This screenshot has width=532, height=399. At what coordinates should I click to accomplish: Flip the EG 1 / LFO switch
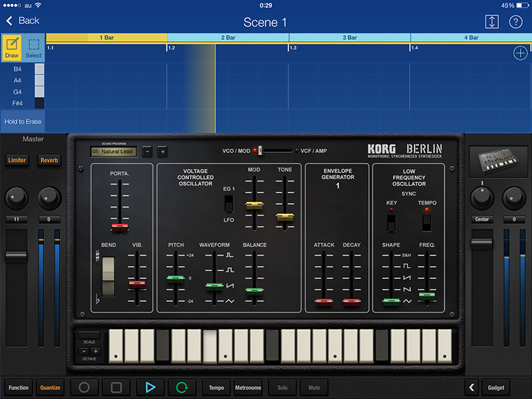tap(229, 204)
